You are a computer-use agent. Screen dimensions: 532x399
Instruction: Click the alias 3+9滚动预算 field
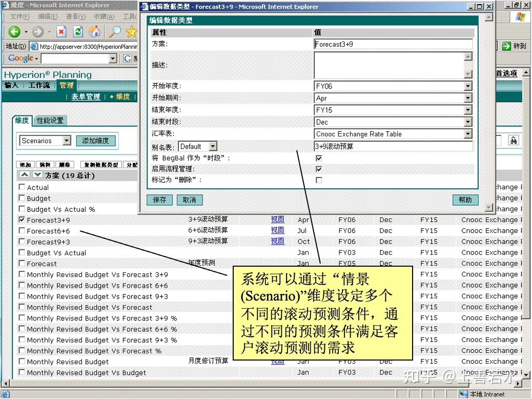click(x=393, y=146)
